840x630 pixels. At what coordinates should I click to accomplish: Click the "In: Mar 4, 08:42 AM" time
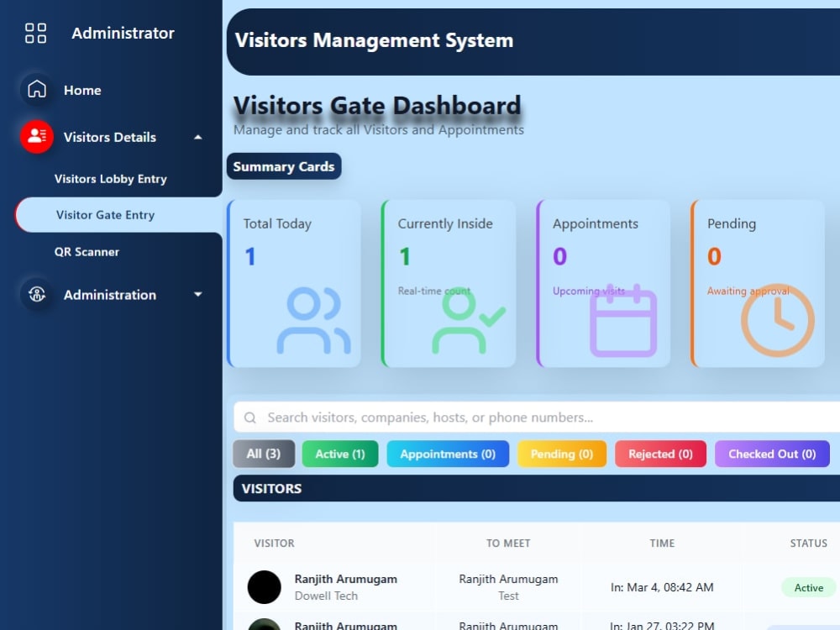(662, 587)
